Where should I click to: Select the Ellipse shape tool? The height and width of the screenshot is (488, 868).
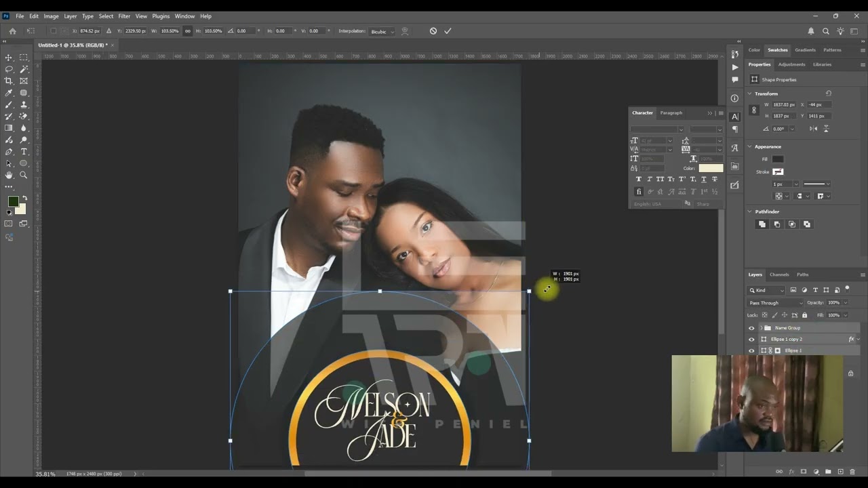[24, 163]
